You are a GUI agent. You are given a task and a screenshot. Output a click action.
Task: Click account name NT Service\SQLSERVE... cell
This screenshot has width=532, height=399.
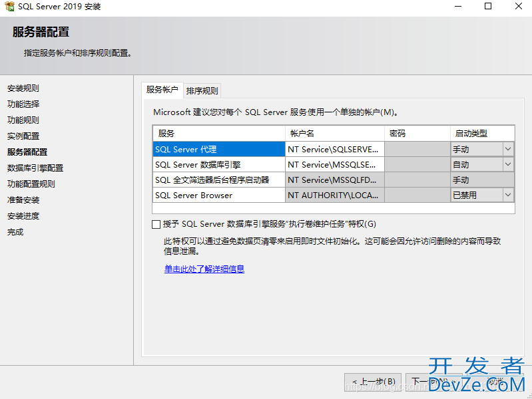[x=334, y=149]
